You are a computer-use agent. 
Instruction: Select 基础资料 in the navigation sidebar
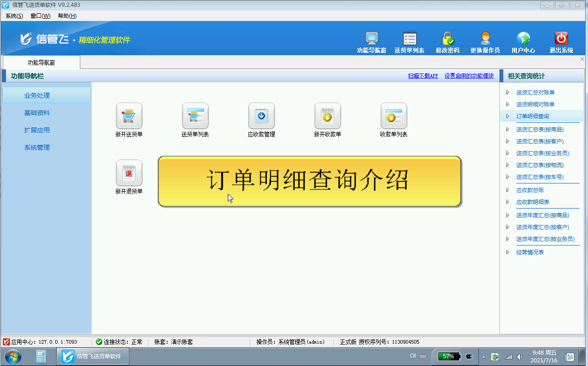(37, 113)
